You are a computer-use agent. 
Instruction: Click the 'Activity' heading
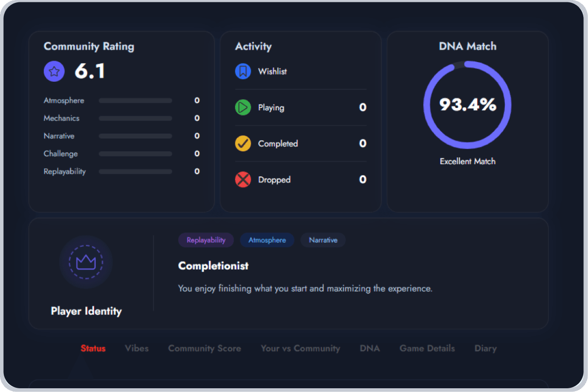pyautogui.click(x=253, y=46)
